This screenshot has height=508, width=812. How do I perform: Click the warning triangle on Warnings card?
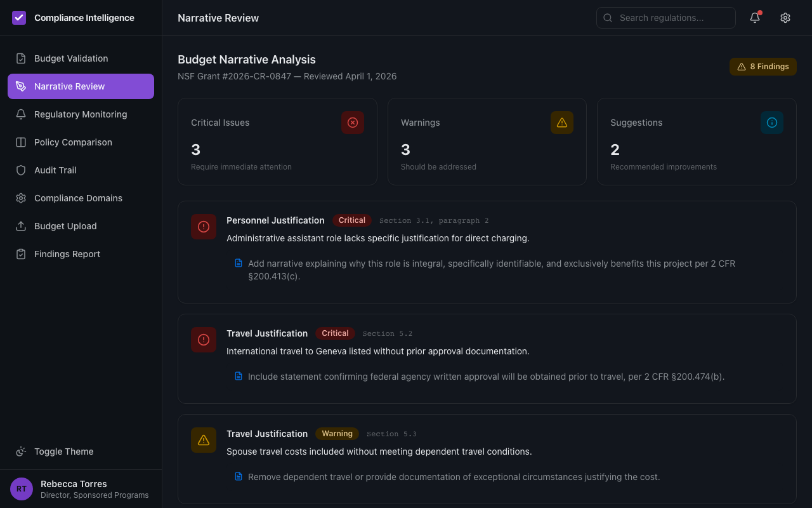(561, 123)
